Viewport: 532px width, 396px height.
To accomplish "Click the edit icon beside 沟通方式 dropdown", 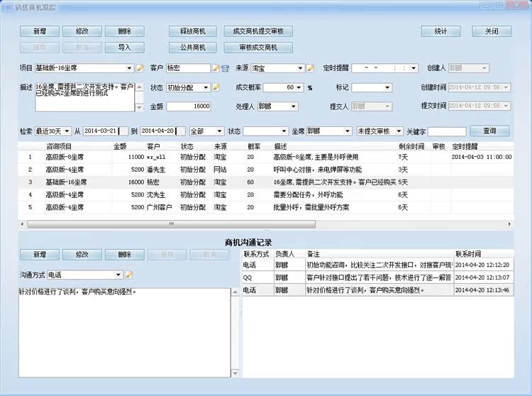I will pyautogui.click(x=129, y=275).
